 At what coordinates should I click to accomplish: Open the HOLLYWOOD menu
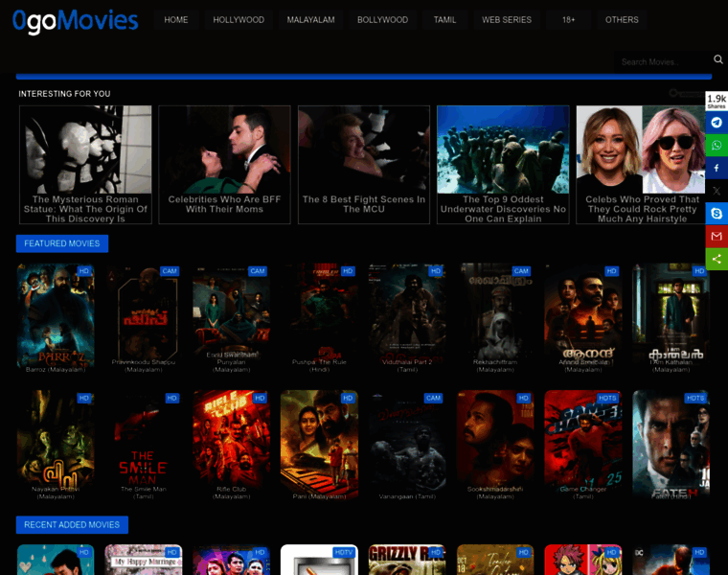tap(239, 20)
